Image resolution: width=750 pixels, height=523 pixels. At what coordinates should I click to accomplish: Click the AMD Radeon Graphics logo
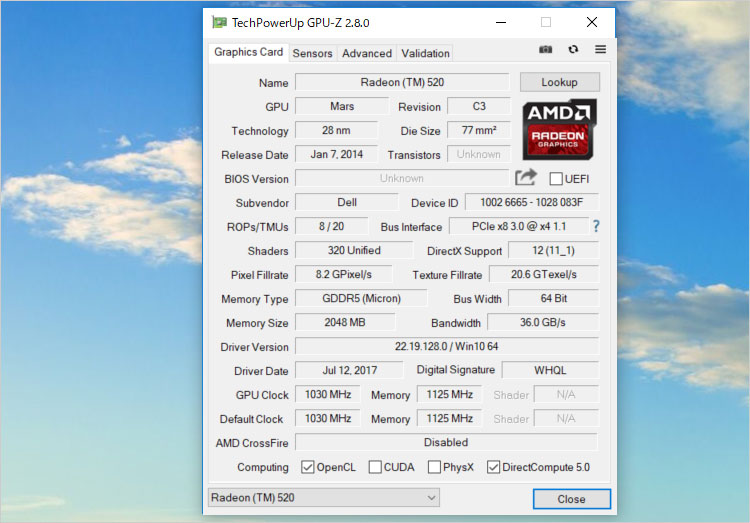point(559,129)
